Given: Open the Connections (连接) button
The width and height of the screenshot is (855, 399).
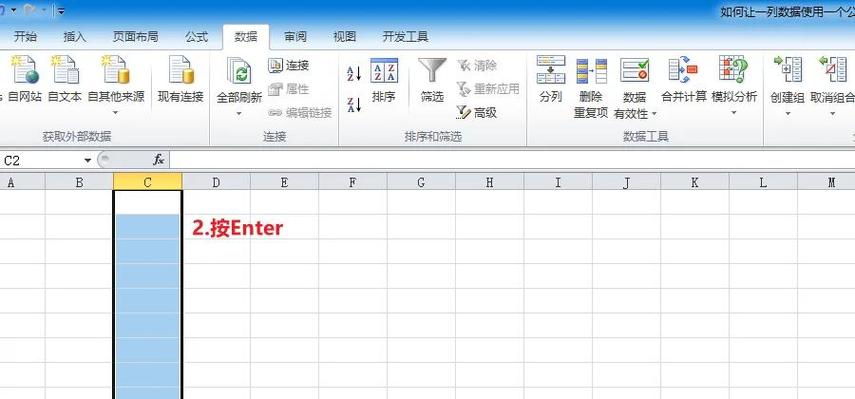Looking at the screenshot, I should coord(289,65).
